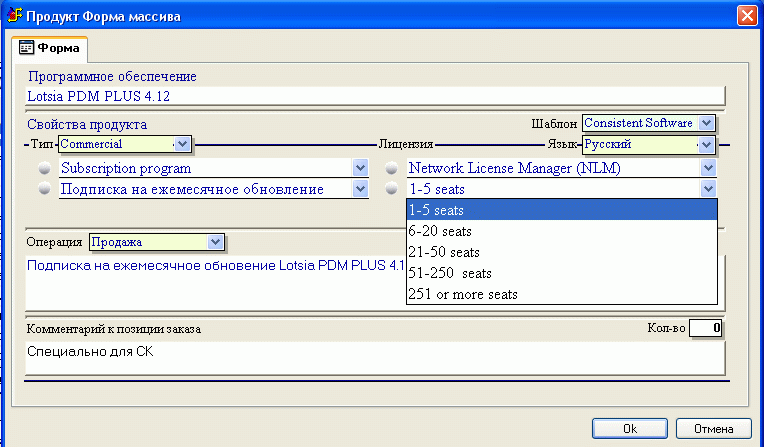Screen dimensions: 764x447
Task: Toggle radio button beside Subscription program
Action: (x=44, y=169)
